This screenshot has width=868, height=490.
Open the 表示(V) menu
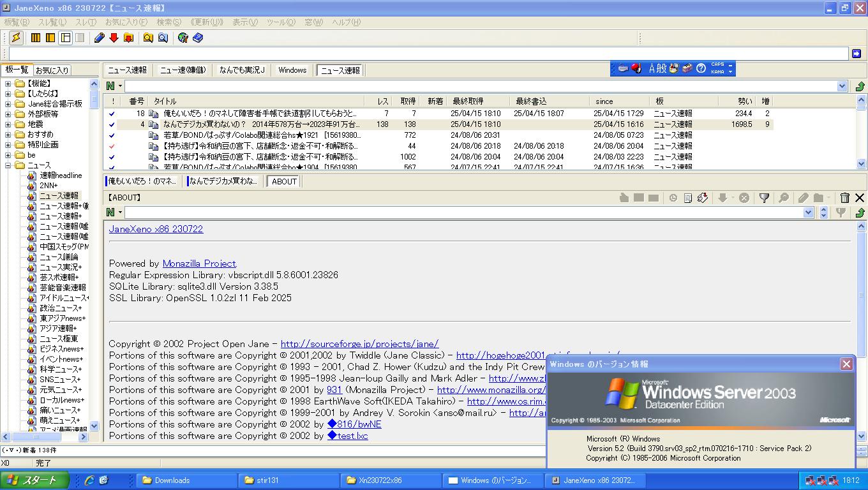(245, 22)
